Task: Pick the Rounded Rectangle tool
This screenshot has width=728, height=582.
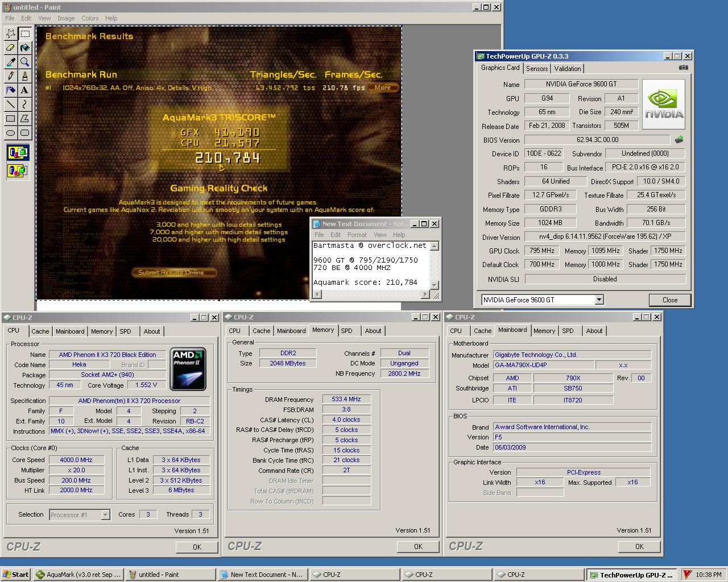Action: [x=24, y=133]
